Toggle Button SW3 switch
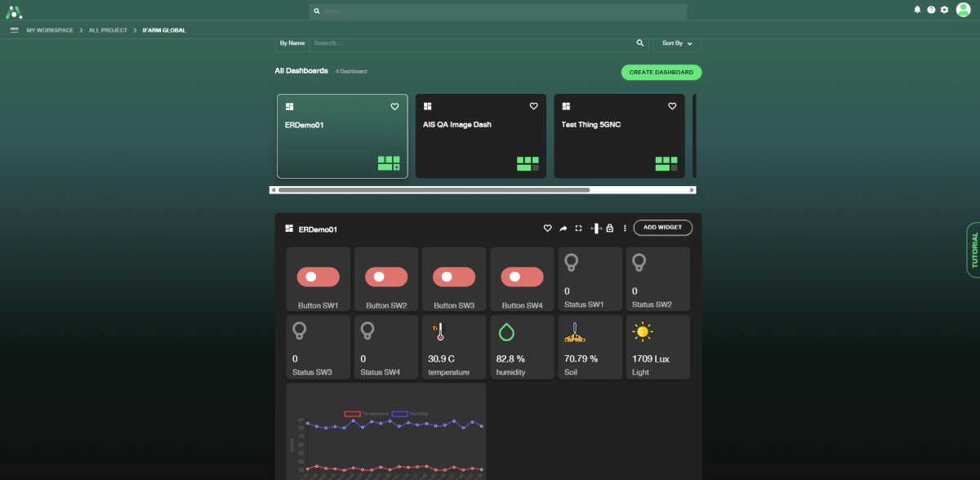Viewport: 980px width, 480px height. 453,278
